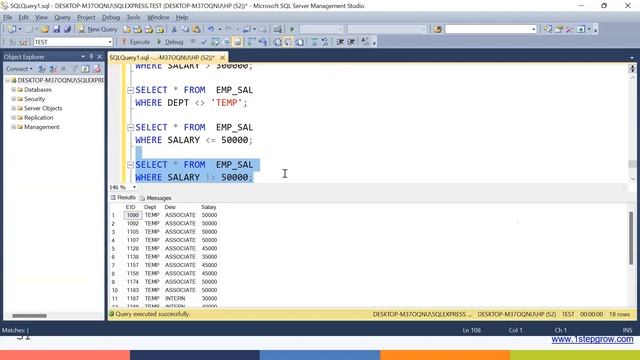This screenshot has width=640, height=360.
Task: Close the Object Explorer panel
Action: click(99, 57)
